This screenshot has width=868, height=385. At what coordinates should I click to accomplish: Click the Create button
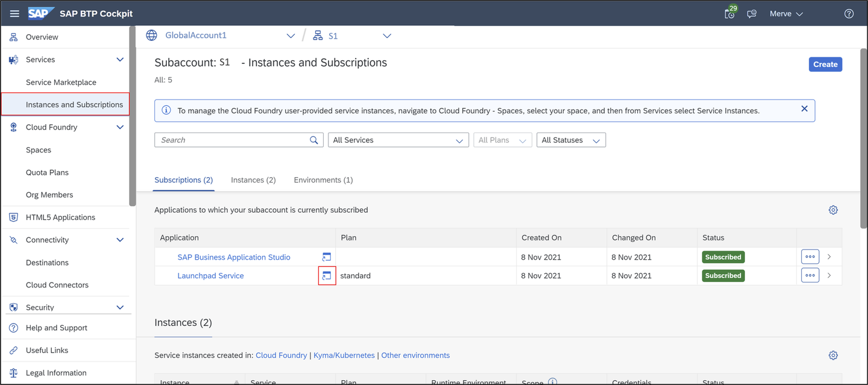pyautogui.click(x=825, y=64)
